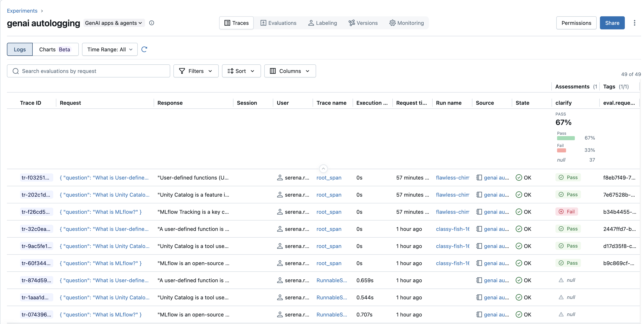
Task: Open the experiment overflow menu (three dots)
Action: (x=635, y=23)
